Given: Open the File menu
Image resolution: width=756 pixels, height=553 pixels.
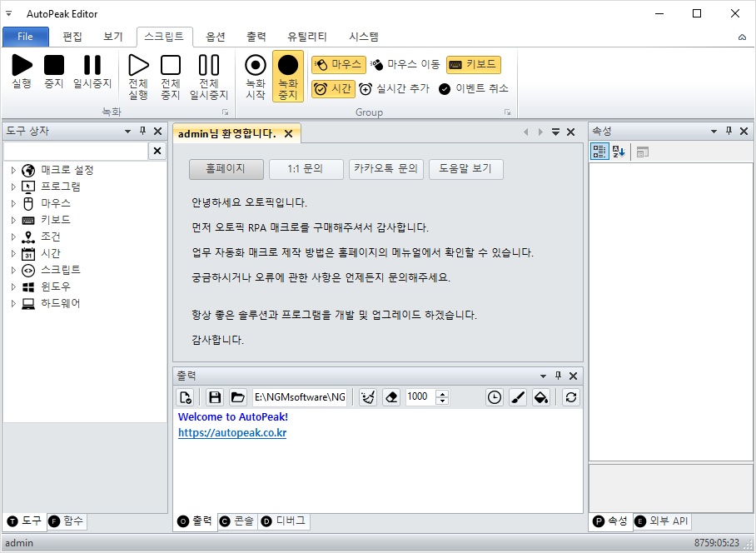Looking at the screenshot, I should pyautogui.click(x=26, y=37).
